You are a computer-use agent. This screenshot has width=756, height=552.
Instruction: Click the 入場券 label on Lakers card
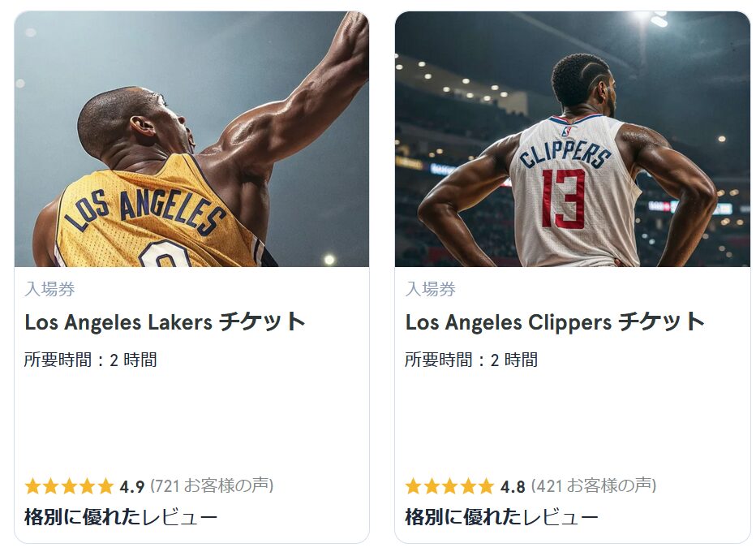click(x=49, y=289)
